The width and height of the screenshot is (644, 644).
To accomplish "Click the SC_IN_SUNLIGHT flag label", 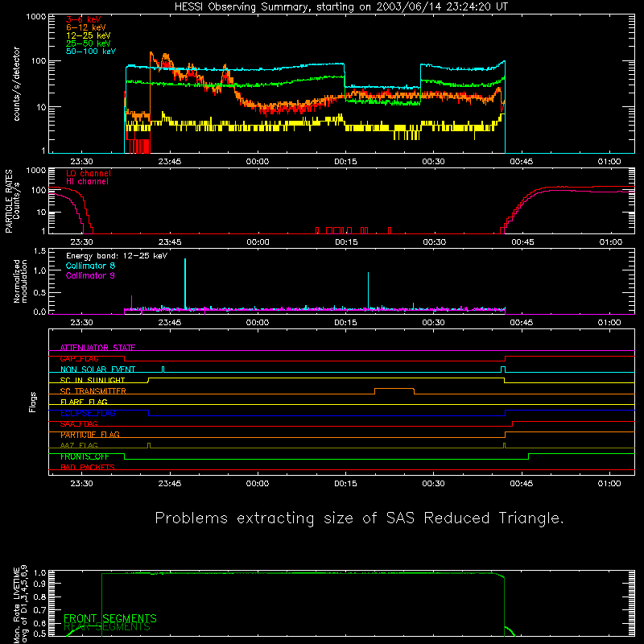I will [93, 380].
